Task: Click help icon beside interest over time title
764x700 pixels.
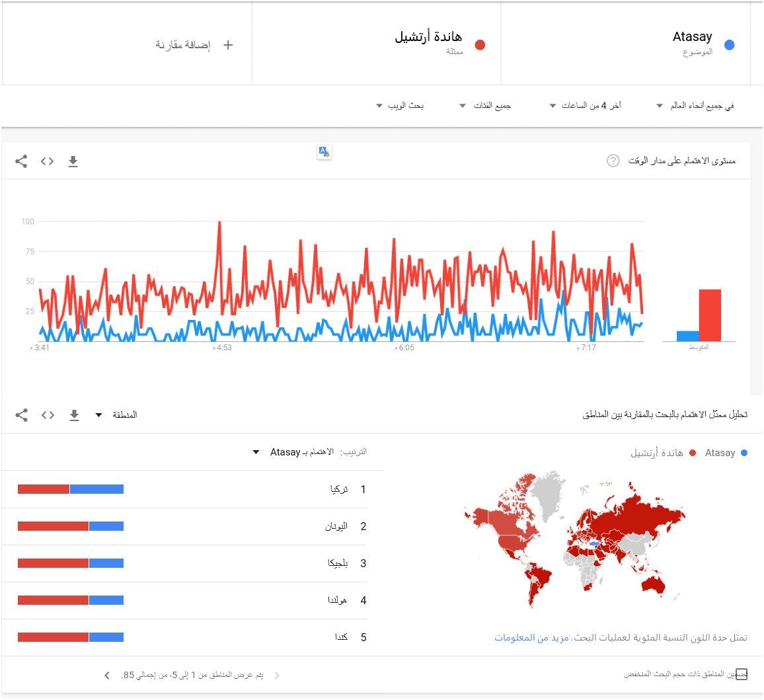Action: coord(613,161)
